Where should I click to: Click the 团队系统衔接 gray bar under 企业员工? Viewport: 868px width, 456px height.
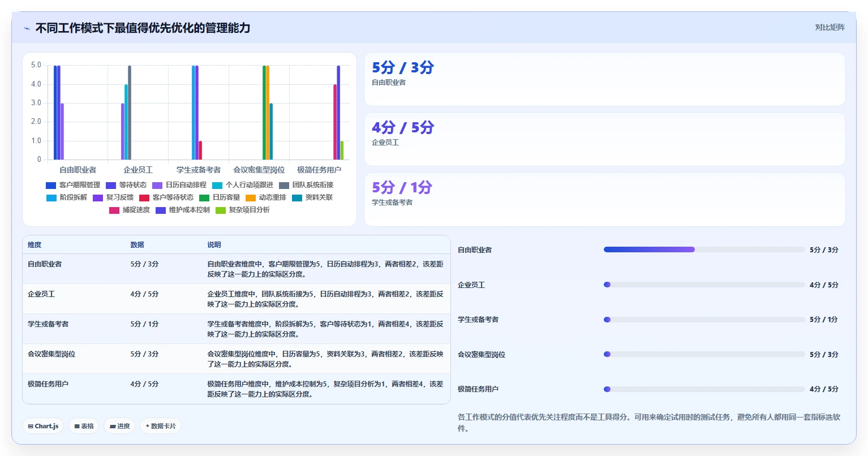[x=130, y=113]
